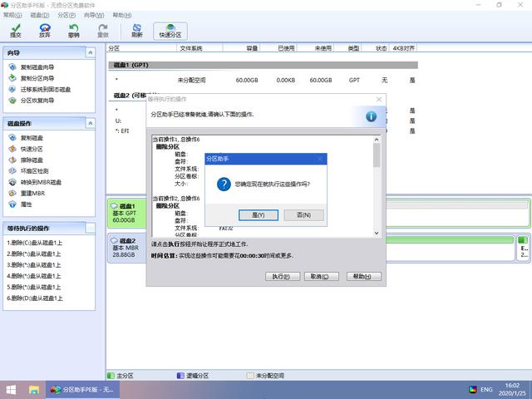
Task: Open the 快速分区 quick partition tool
Action: 170,31
